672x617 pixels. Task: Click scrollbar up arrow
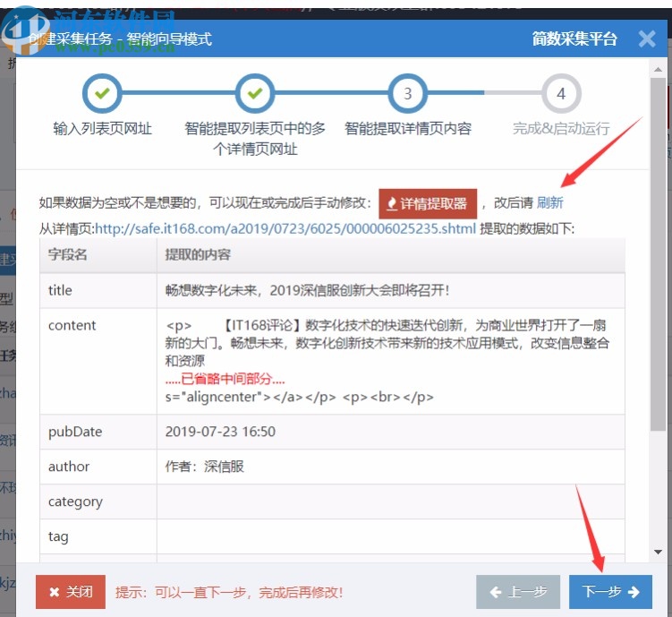point(658,69)
